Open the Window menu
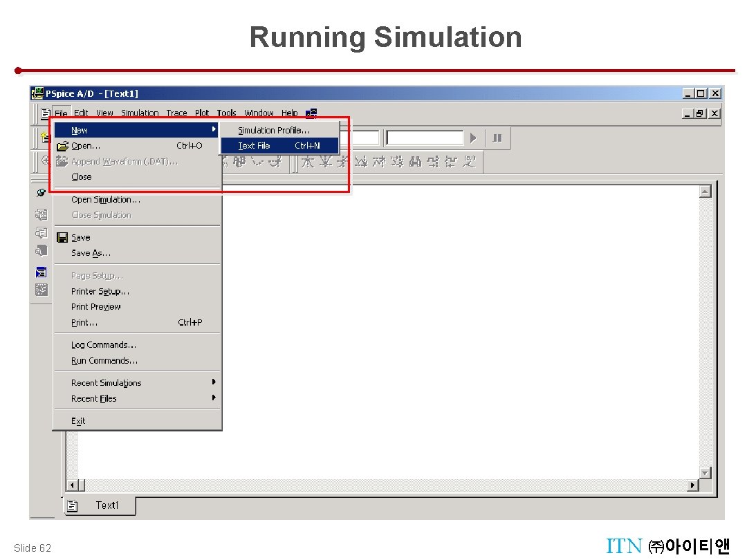 click(x=259, y=113)
